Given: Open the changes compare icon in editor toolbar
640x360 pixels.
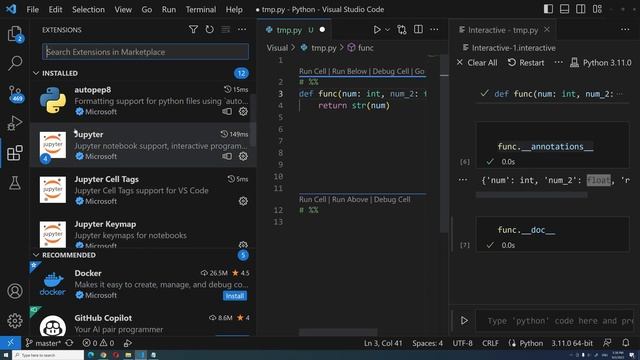Looking at the screenshot, I should 402,29.
